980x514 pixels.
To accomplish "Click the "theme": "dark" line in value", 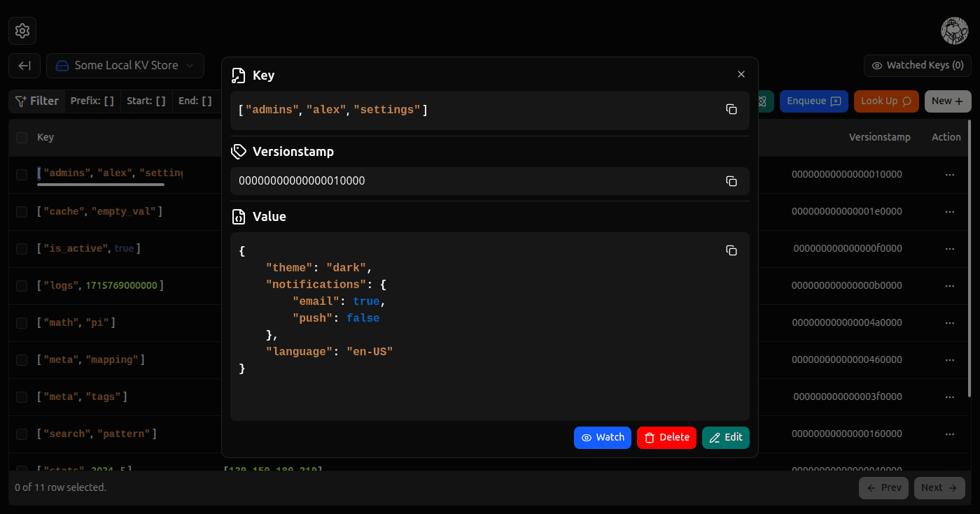I will (x=318, y=268).
